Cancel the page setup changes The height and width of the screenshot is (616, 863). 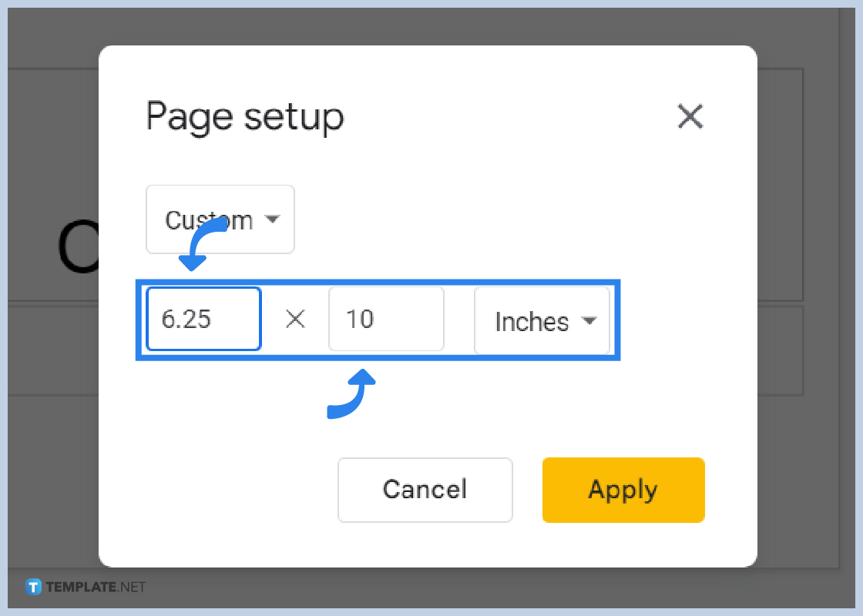pyautogui.click(x=425, y=490)
